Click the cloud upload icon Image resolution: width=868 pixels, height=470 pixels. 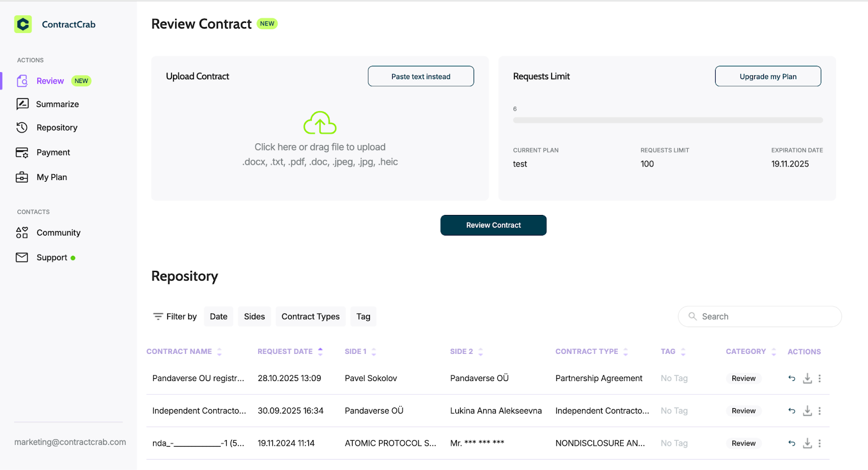[x=320, y=123]
